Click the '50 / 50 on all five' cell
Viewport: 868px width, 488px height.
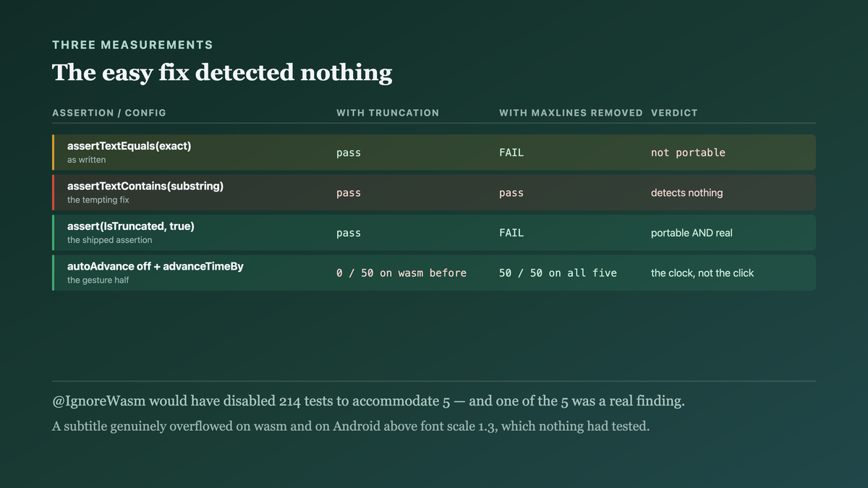click(558, 273)
